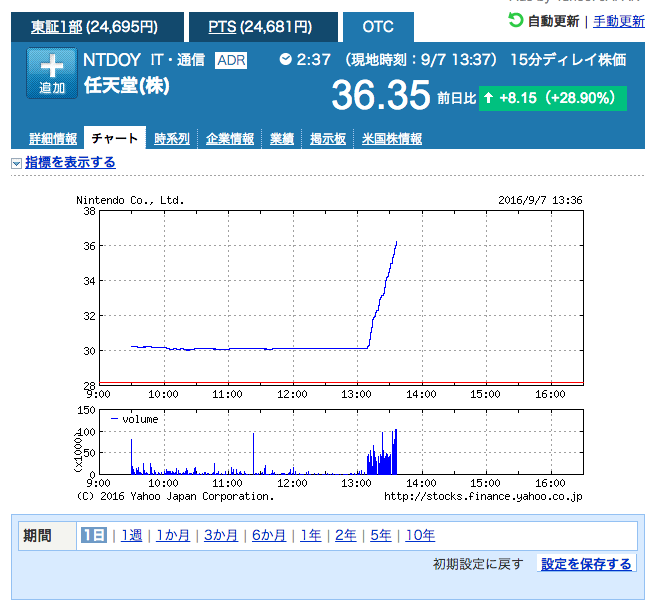Click the 36.35 stock price
Image resolution: width=650 pixels, height=604 pixels.
click(381, 95)
